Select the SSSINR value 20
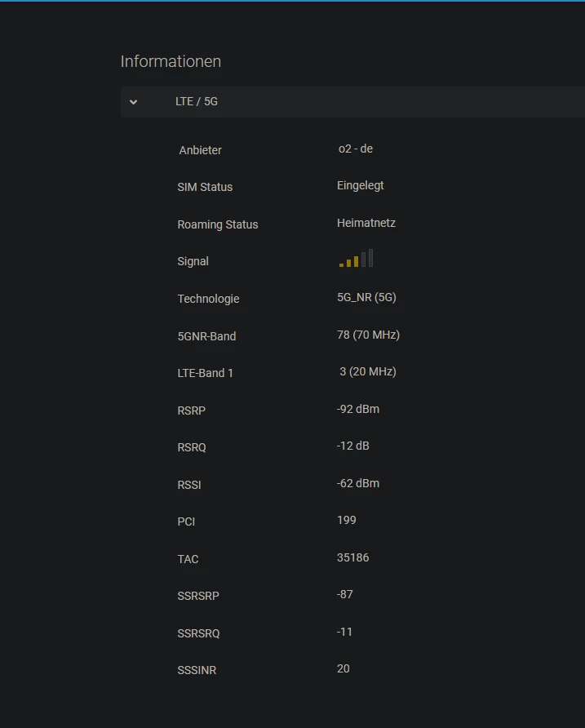The width and height of the screenshot is (585, 728). coord(343,668)
